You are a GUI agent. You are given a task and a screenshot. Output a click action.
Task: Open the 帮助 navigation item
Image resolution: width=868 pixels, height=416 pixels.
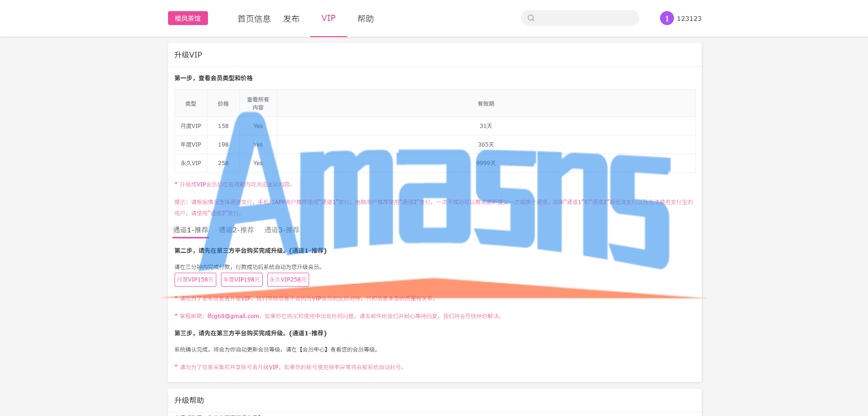click(x=365, y=19)
